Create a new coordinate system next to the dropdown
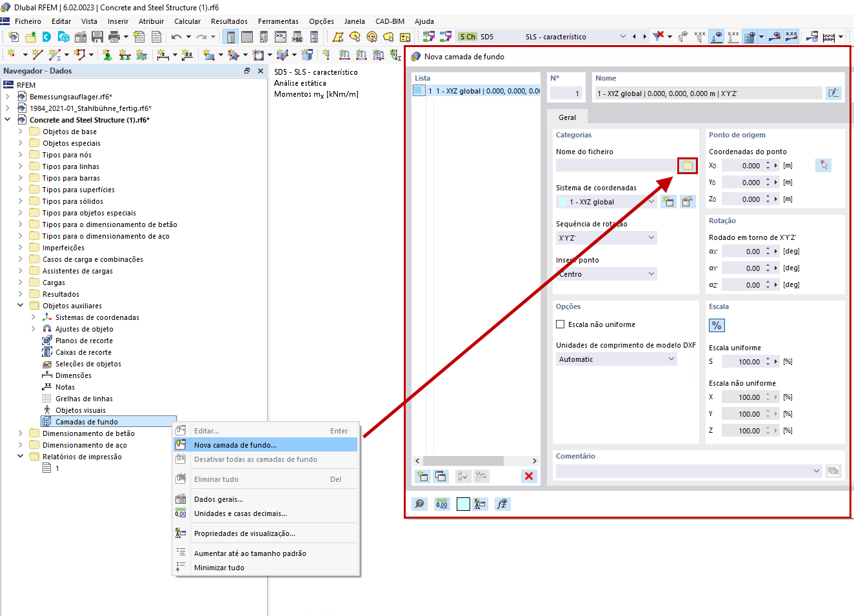 (x=669, y=201)
